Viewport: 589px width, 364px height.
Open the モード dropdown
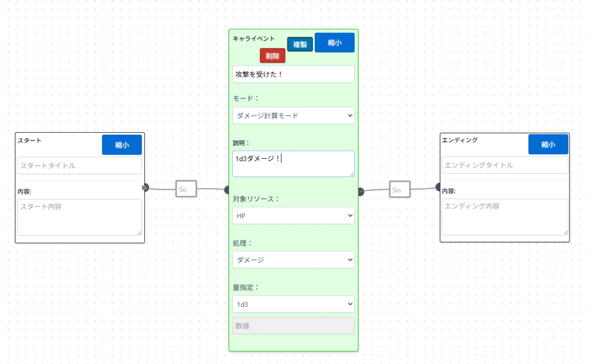pyautogui.click(x=293, y=116)
